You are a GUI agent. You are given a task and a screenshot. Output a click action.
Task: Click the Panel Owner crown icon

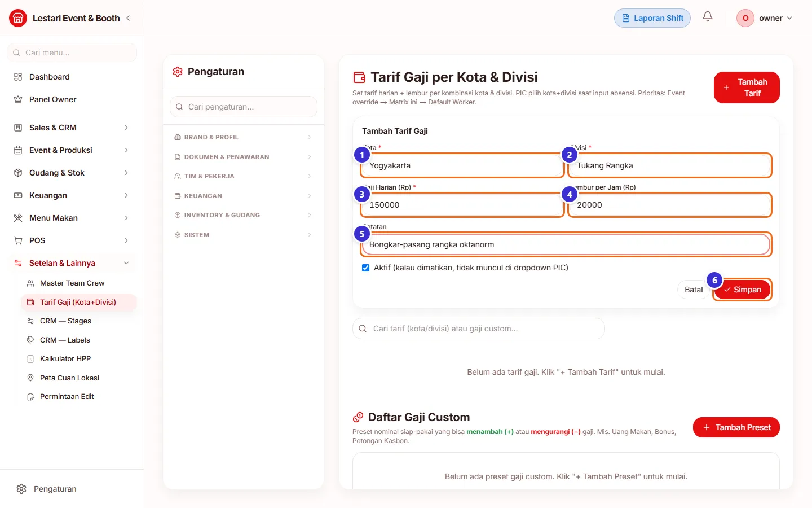coord(18,99)
